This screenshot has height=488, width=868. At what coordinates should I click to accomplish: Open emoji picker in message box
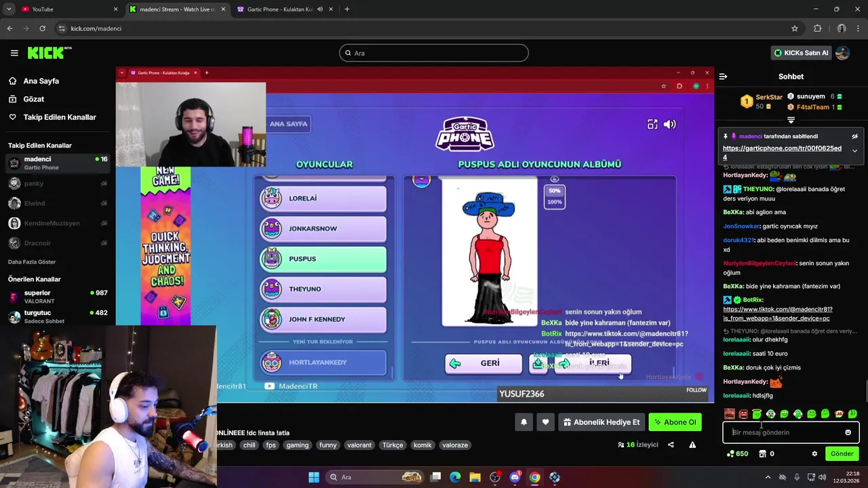coord(848,432)
